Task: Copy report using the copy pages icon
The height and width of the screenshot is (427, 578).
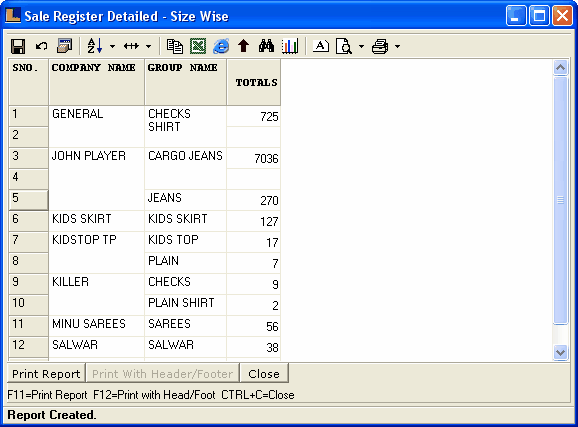Action: 174,46
